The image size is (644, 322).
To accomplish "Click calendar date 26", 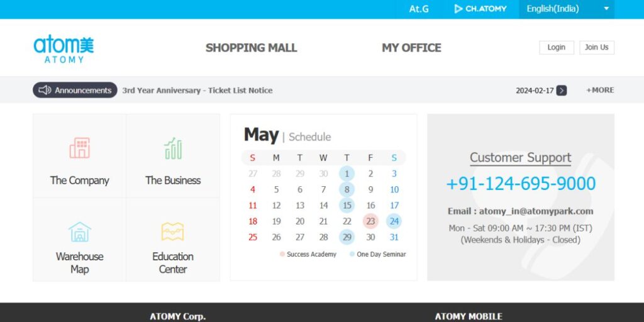I will tap(277, 237).
